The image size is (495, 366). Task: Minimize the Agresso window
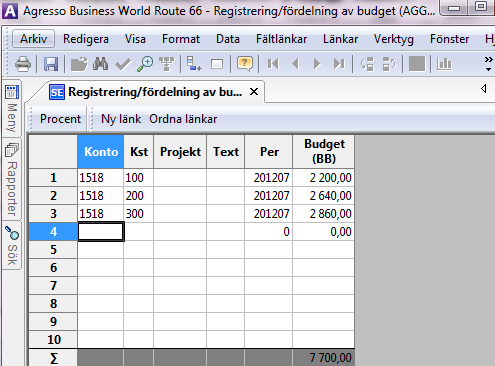click(454, 8)
